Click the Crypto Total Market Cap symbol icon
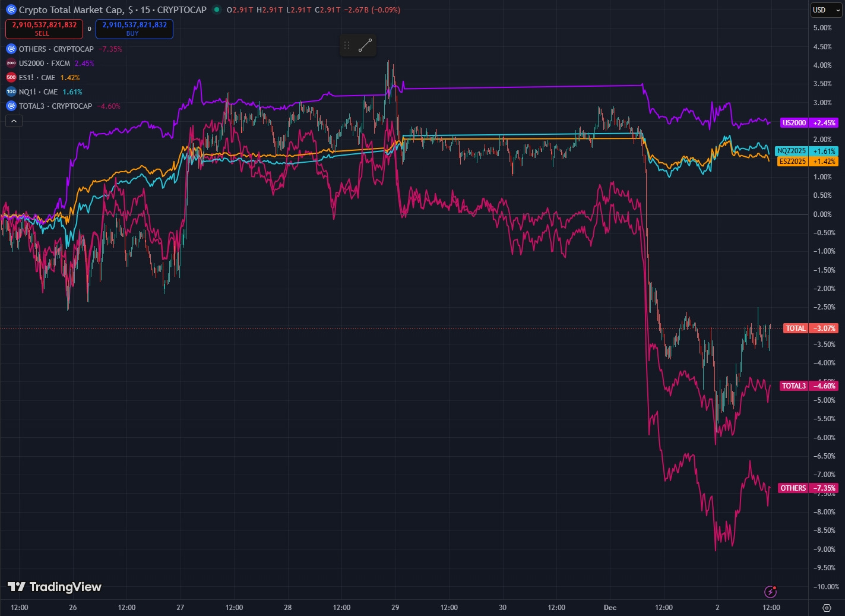Viewport: 845px width, 616px height. [x=11, y=10]
